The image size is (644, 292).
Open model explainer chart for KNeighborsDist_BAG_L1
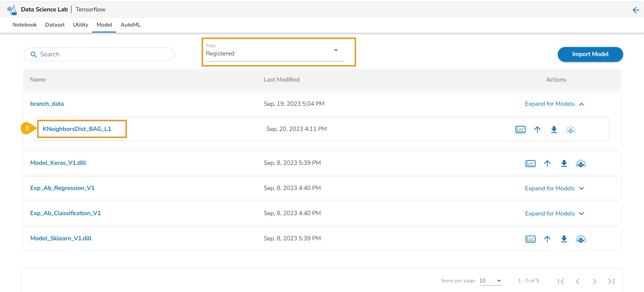pos(520,130)
